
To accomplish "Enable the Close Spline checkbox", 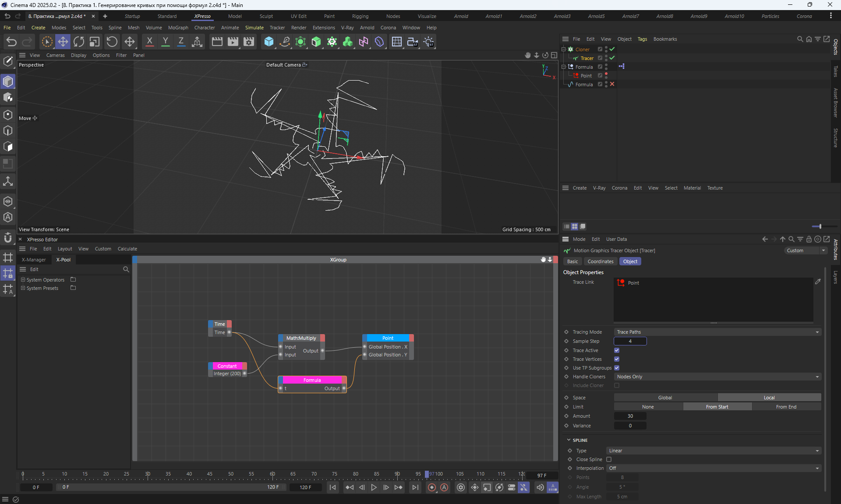I will click(609, 459).
